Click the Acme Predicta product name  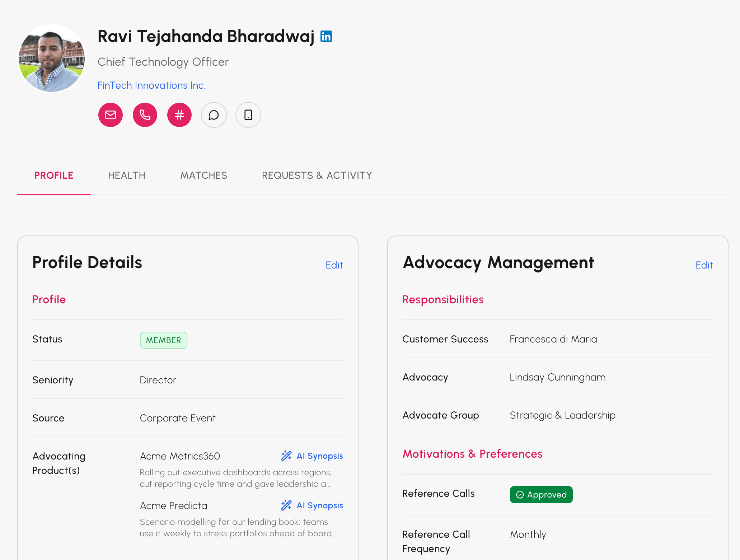[x=173, y=505]
